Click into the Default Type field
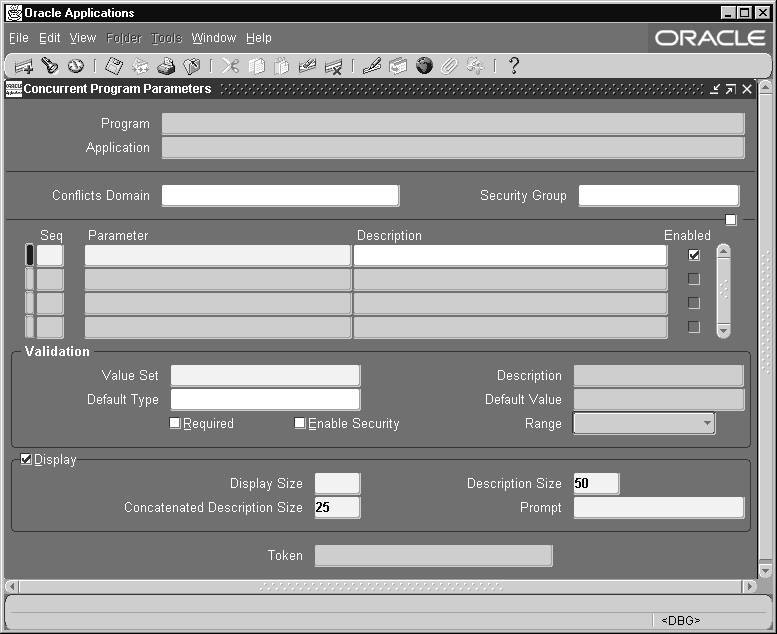Viewport: 777px width, 634px height. (266, 399)
